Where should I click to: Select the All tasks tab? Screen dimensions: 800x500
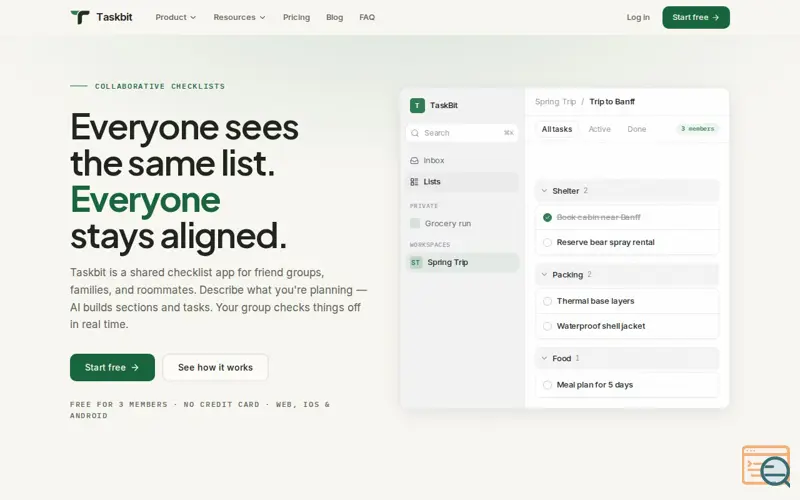coord(557,129)
